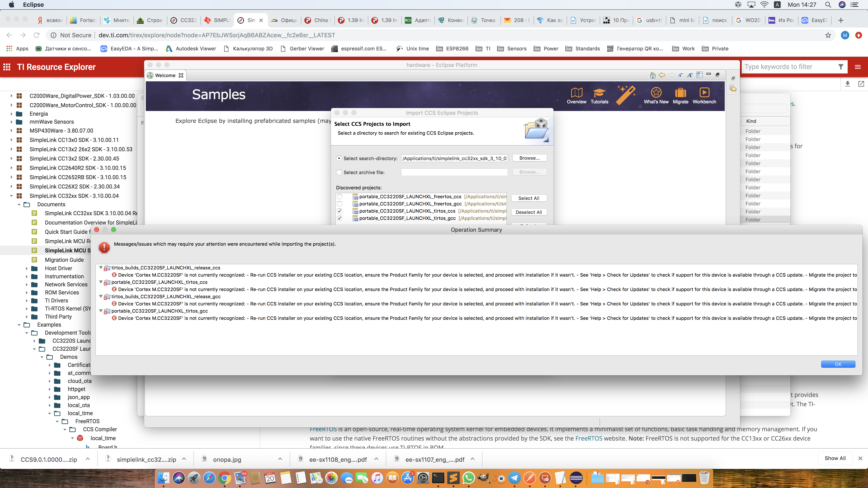Uncheck portable_CC3220SF_LAUNCHXL_tirtos_ccs project

click(x=339, y=211)
